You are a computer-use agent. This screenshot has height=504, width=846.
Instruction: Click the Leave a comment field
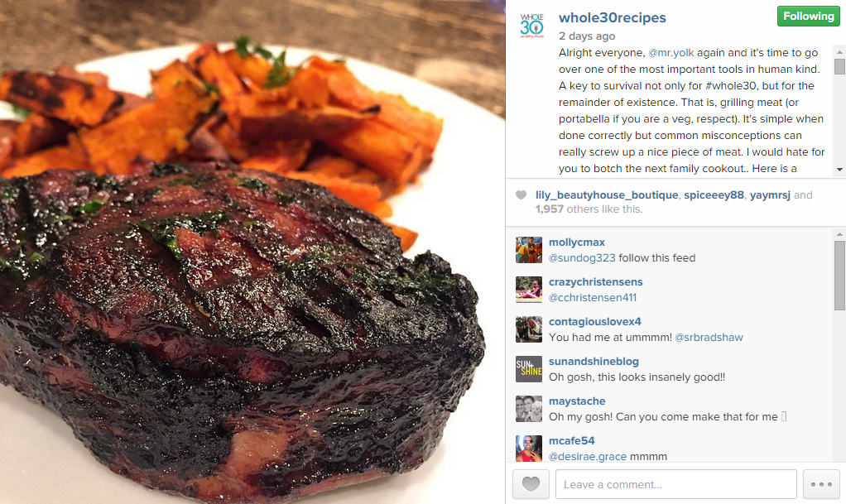point(676,484)
